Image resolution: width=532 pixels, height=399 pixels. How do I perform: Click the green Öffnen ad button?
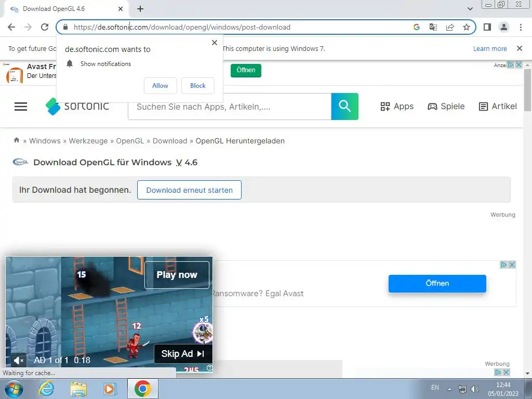[246, 70]
